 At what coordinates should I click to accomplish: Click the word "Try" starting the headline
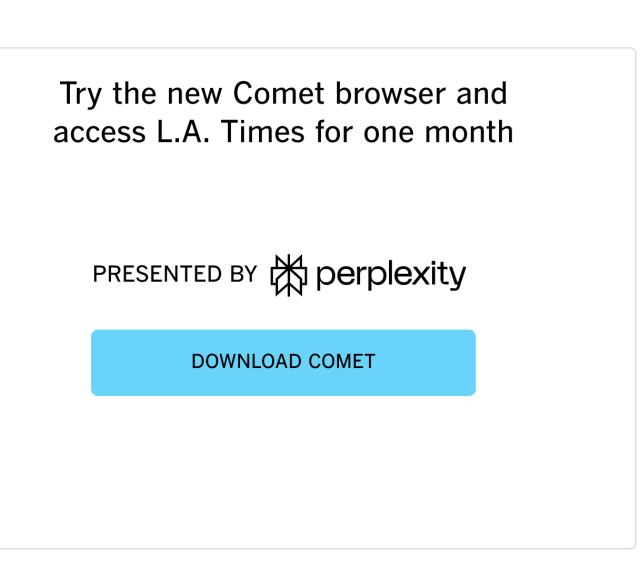79,94
